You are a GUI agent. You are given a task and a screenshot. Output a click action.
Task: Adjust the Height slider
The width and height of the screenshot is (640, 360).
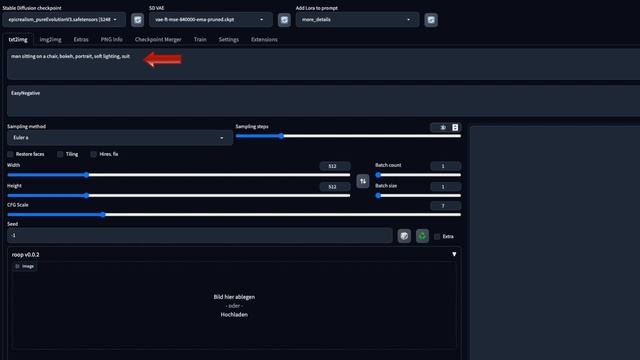click(179, 196)
